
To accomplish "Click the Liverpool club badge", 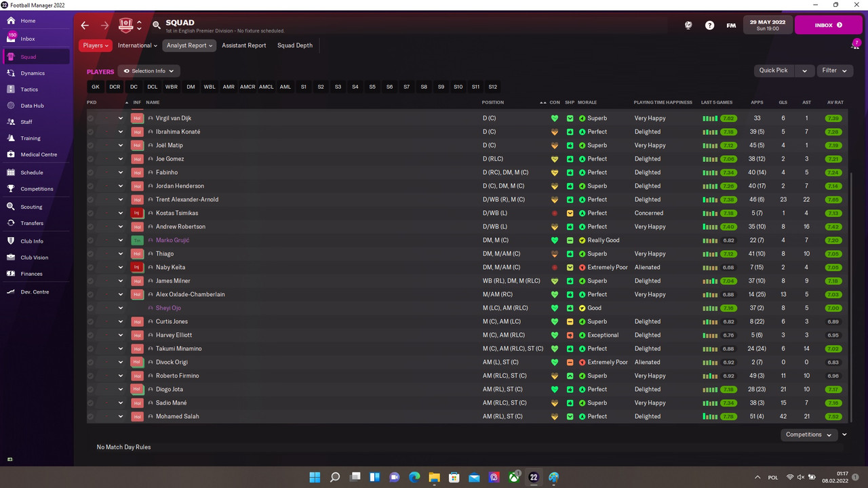I will pyautogui.click(x=126, y=25).
